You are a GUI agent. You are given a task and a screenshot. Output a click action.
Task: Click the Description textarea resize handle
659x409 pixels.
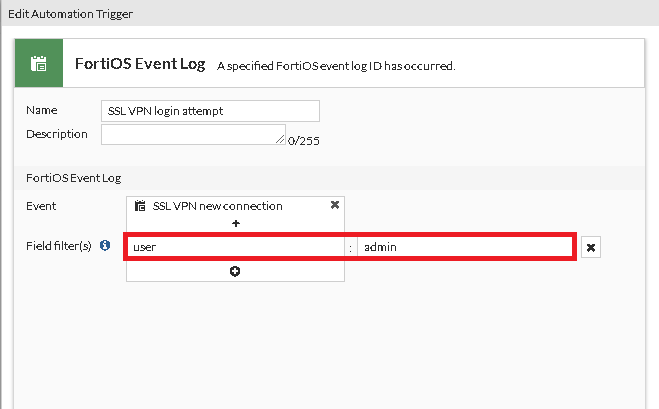[281, 140]
